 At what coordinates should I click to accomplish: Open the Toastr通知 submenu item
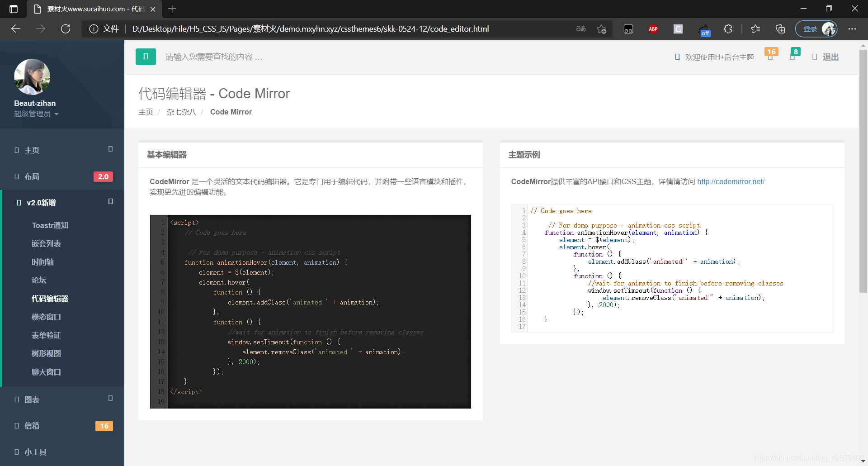click(x=50, y=225)
